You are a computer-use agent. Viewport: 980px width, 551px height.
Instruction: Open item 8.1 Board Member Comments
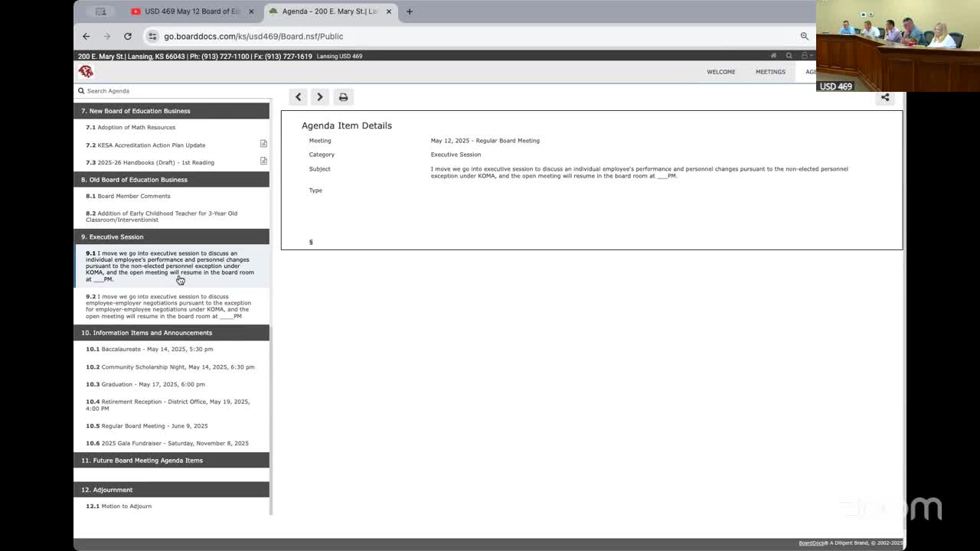(128, 196)
